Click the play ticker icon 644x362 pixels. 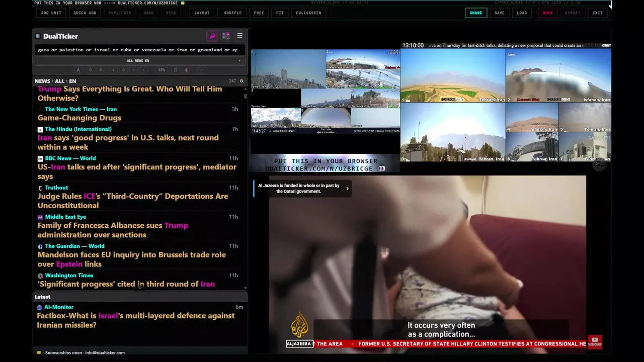click(x=113, y=70)
